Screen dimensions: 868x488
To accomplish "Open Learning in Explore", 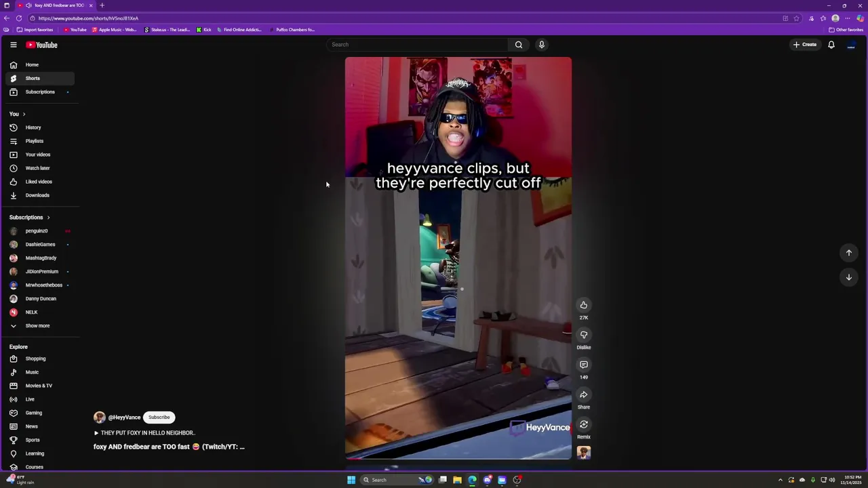I will (x=41, y=453).
